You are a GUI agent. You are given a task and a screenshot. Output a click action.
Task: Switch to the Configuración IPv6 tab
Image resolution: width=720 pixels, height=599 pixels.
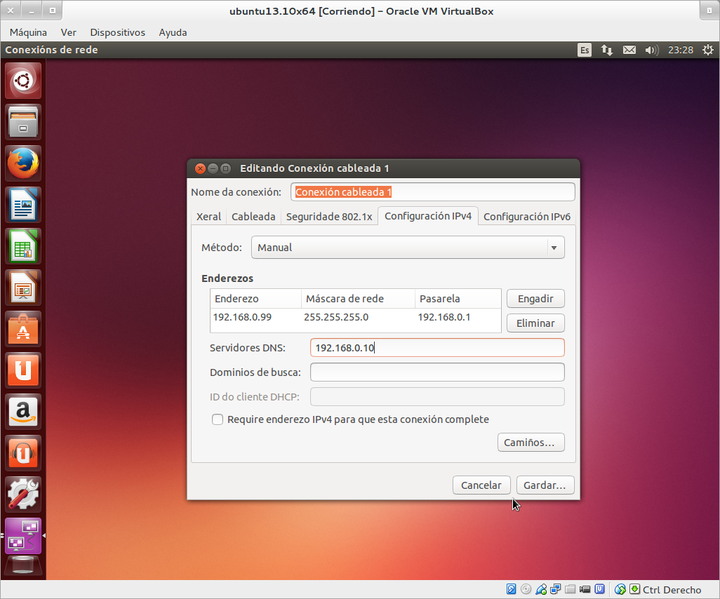tap(527, 216)
